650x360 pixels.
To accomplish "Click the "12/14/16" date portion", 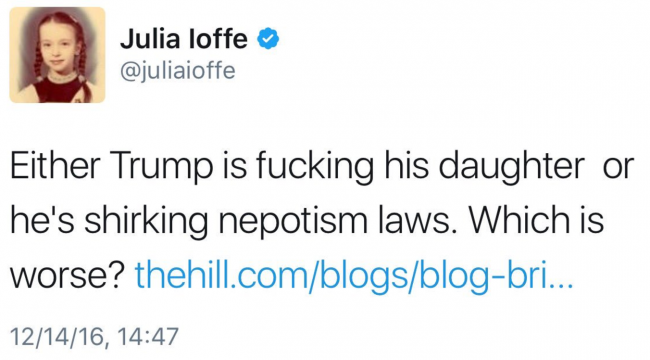I will [58, 336].
